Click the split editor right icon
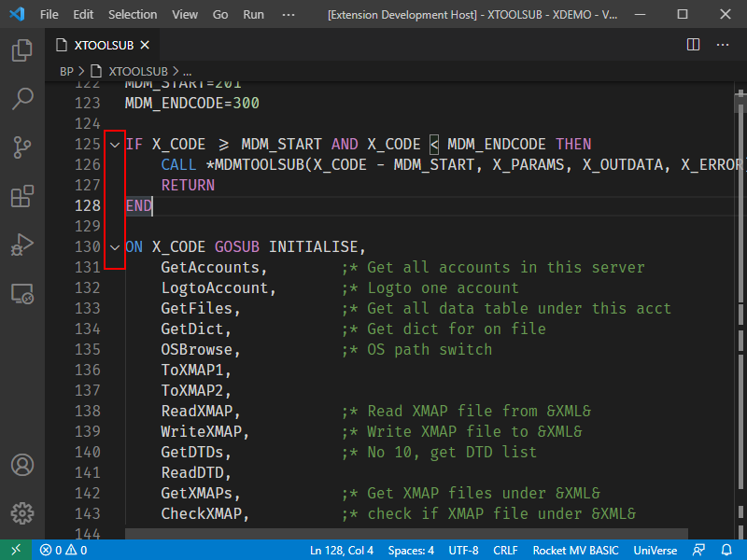Viewport: 747px width, 560px height. [693, 45]
